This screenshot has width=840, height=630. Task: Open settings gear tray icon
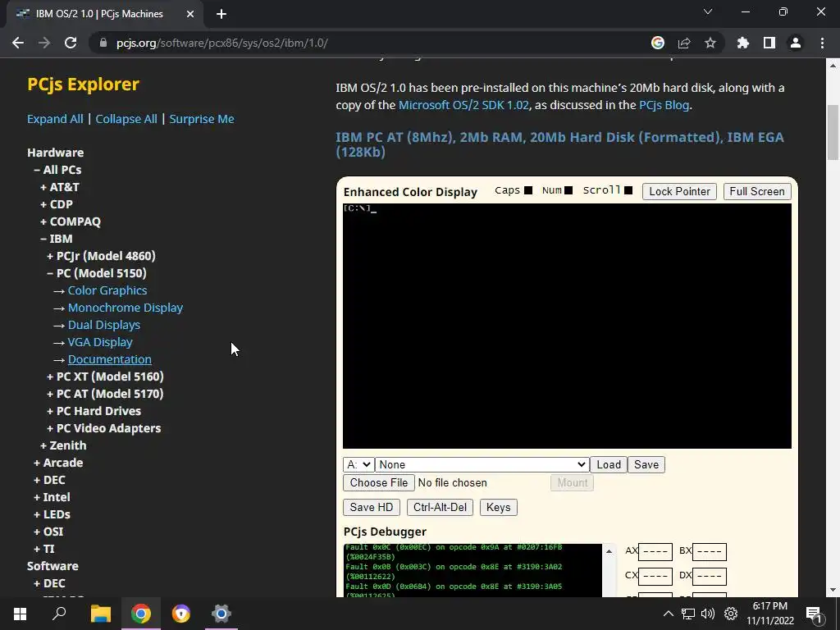tap(731, 614)
